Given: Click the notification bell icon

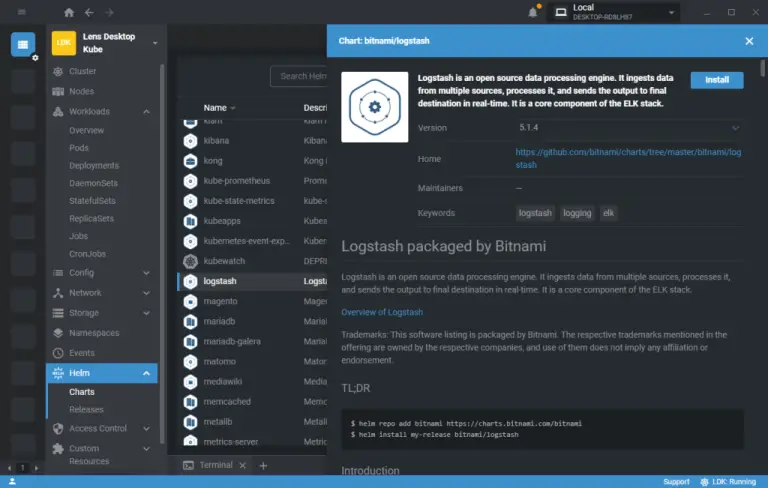Looking at the screenshot, I should pos(533,12).
